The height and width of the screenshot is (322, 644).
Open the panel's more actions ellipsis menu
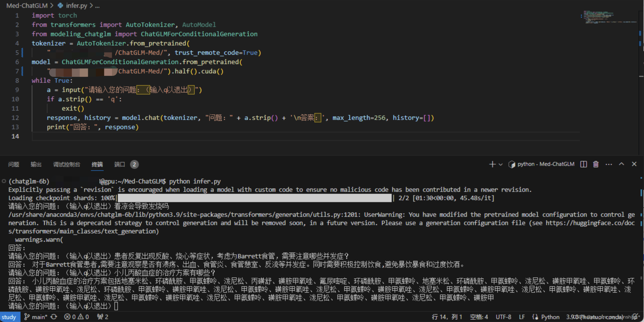[x=609, y=164]
